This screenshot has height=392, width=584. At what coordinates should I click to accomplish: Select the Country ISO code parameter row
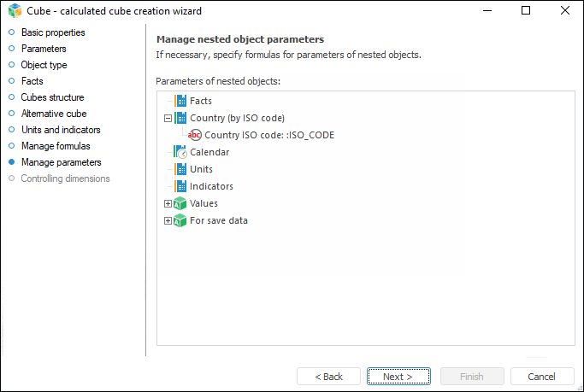click(x=269, y=135)
